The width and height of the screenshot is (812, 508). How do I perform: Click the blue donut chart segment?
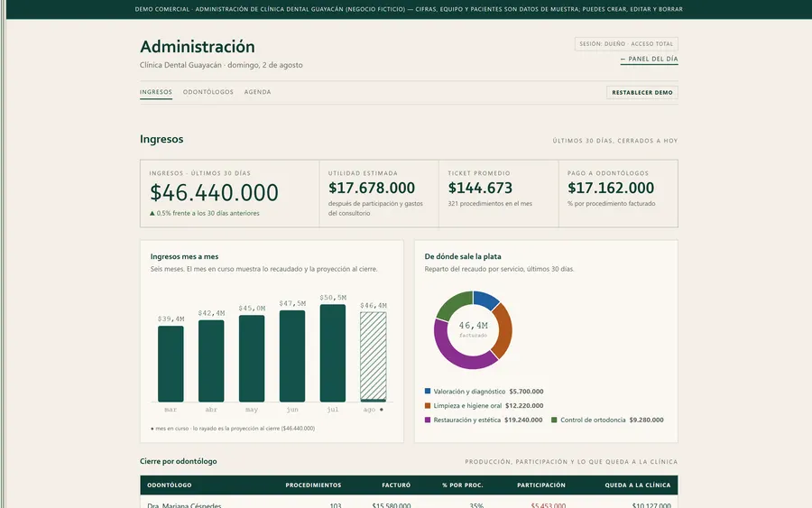(x=485, y=298)
